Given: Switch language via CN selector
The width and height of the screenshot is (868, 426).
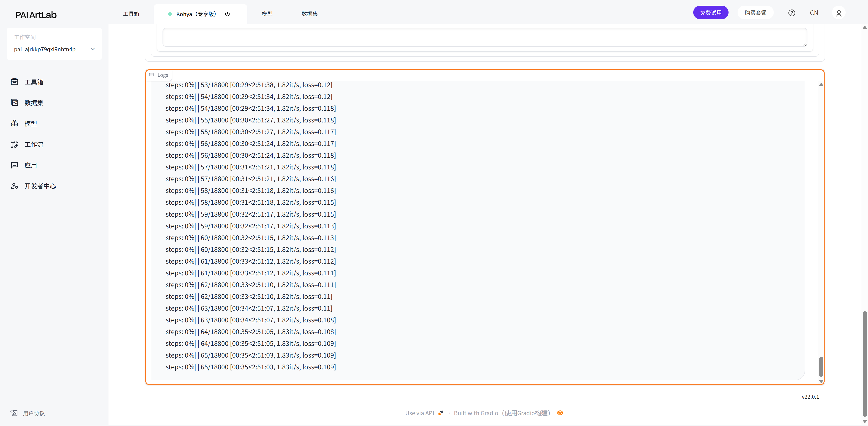Looking at the screenshot, I should [814, 13].
